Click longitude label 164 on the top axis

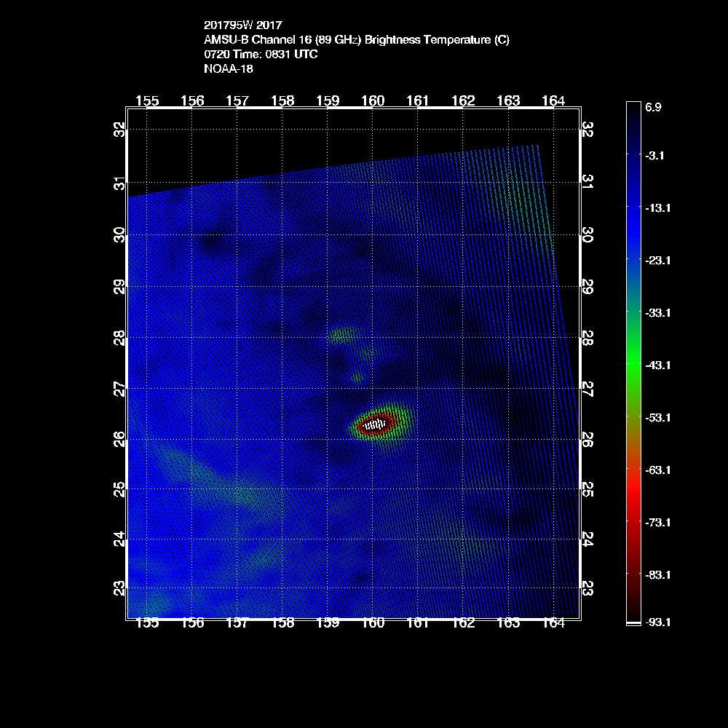click(x=553, y=101)
